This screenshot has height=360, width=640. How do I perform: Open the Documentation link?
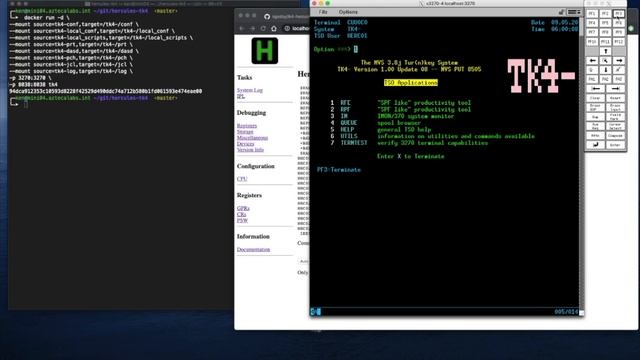coord(253,249)
